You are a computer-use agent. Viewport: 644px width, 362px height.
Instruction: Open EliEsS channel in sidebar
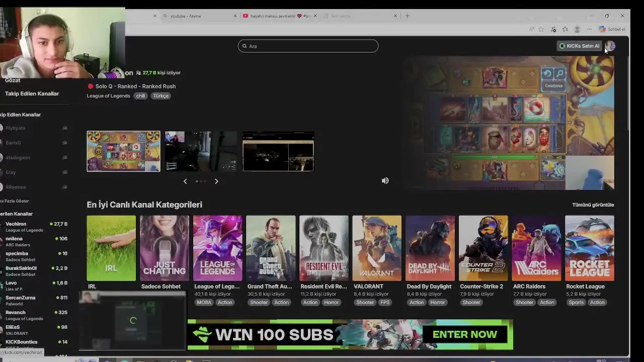click(34, 330)
